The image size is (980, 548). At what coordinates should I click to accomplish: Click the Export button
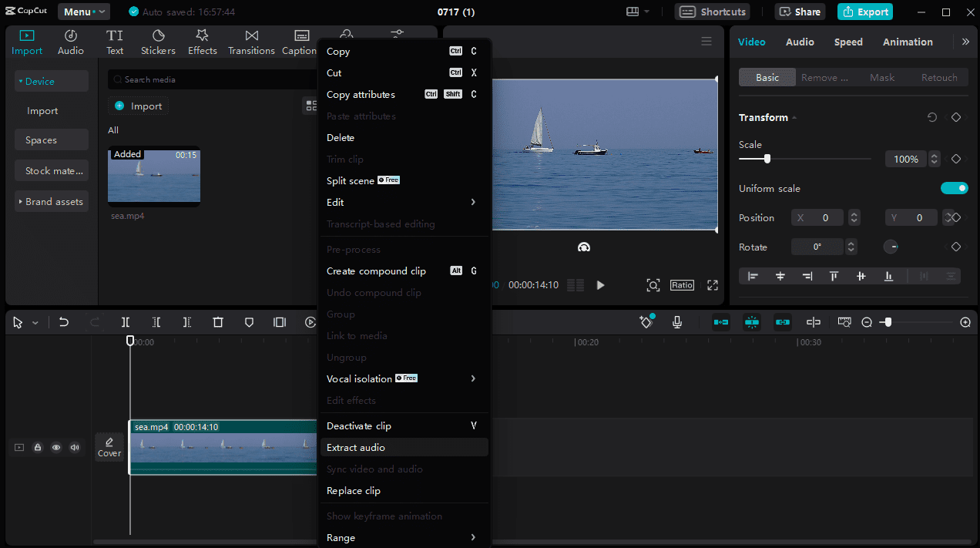coord(865,12)
